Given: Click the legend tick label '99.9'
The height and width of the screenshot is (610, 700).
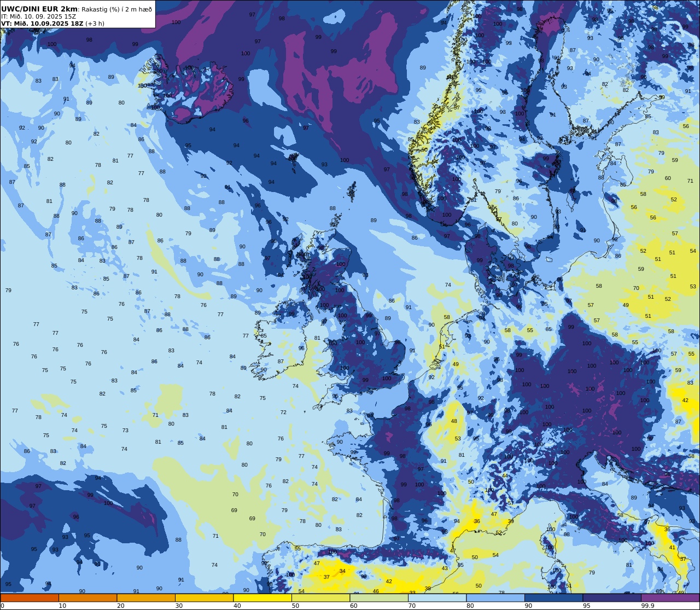Looking at the screenshot, I should point(647,606).
